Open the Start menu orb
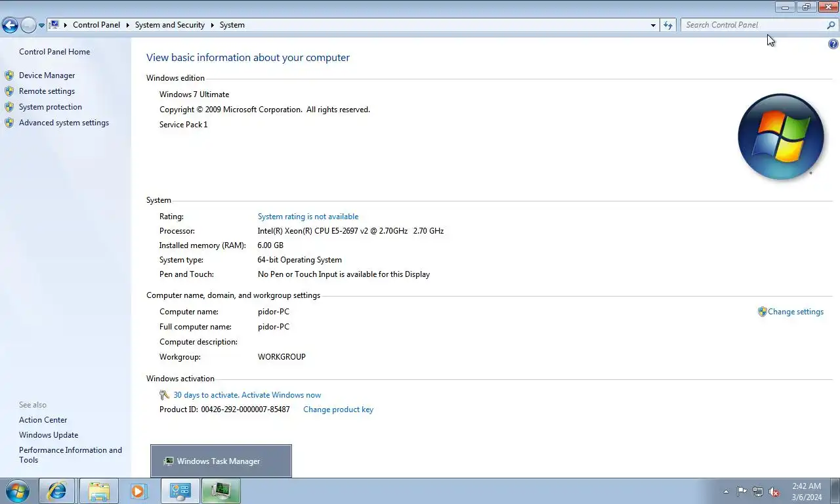840x504 pixels. [x=17, y=491]
